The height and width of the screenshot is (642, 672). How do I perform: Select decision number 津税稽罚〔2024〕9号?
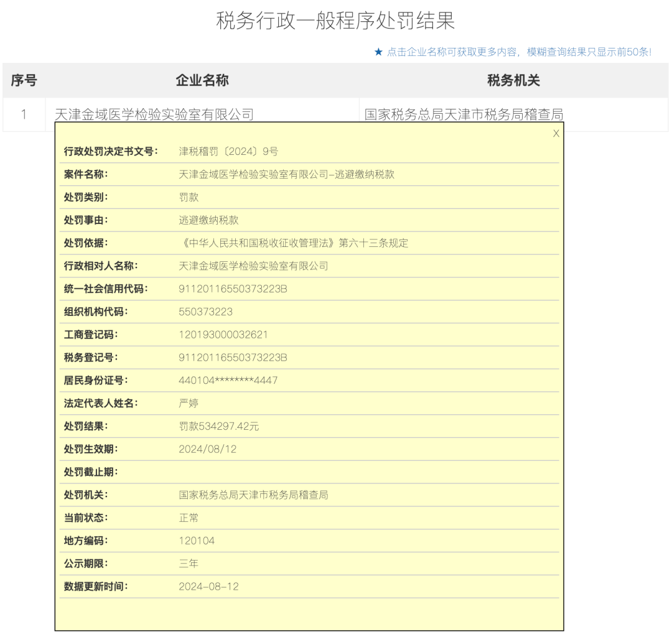tap(228, 151)
